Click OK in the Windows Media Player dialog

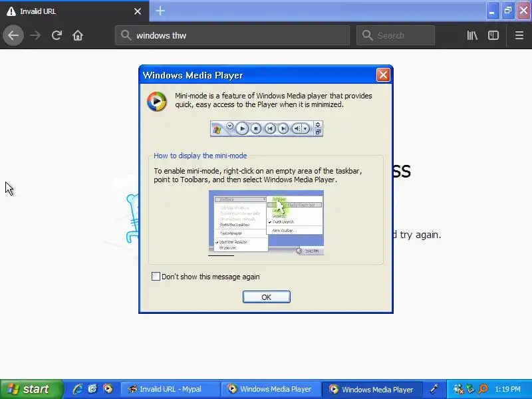pyautogui.click(x=267, y=297)
